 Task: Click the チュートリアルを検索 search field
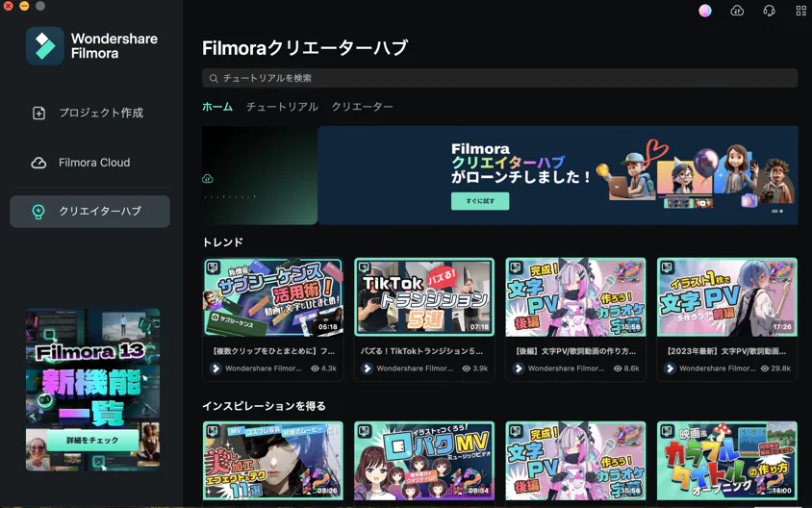point(499,78)
